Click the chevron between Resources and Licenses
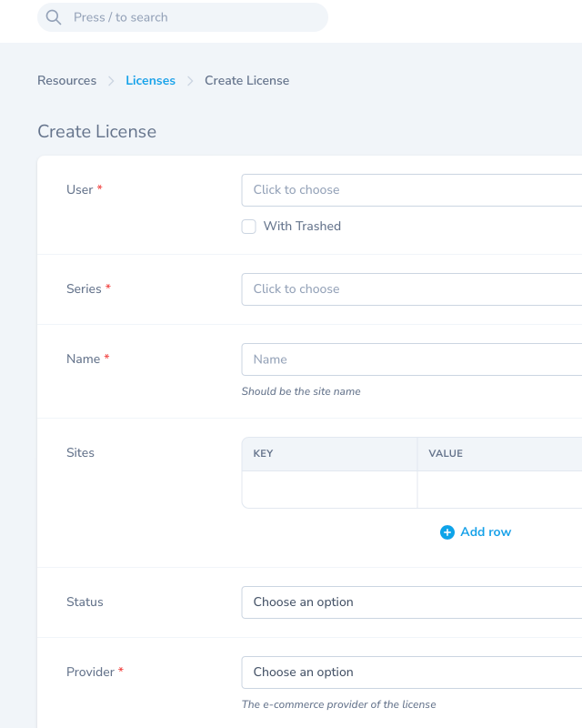Screen dimensions: 582x728 111,81
